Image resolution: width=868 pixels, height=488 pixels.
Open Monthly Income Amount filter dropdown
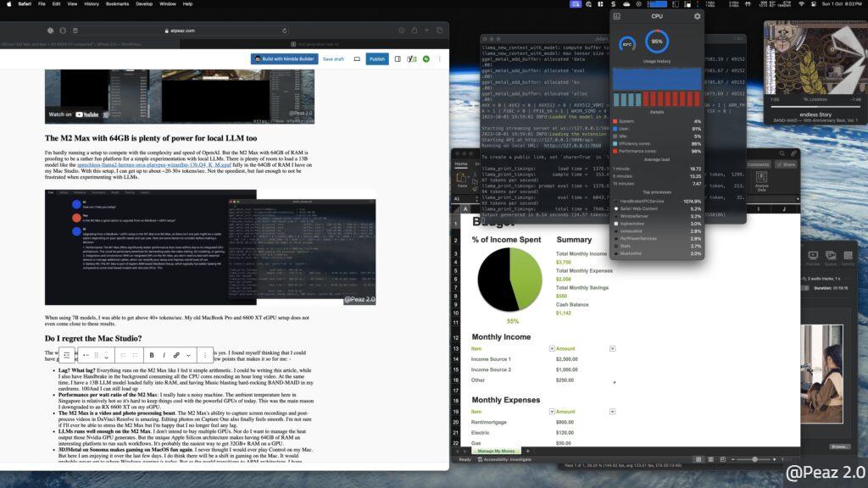612,348
